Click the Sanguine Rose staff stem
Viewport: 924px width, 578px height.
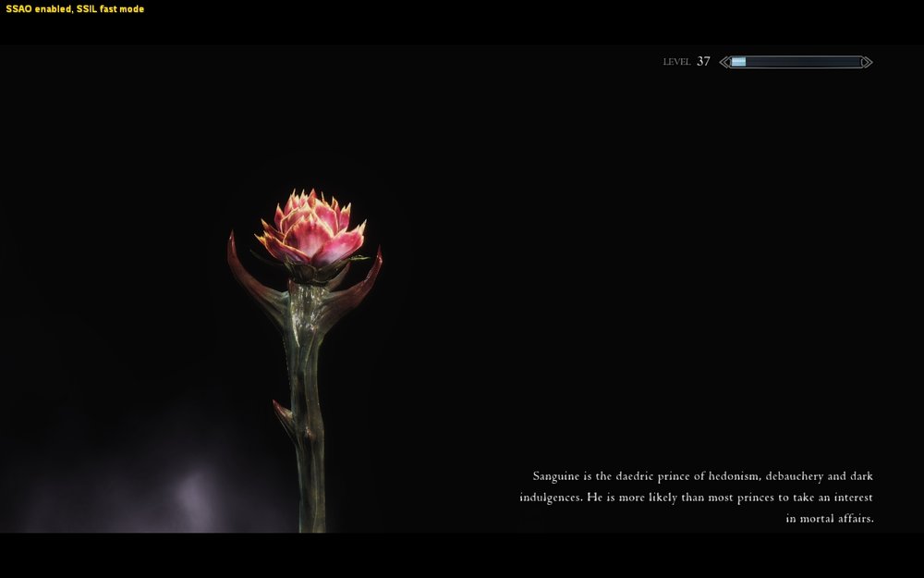(x=307, y=407)
